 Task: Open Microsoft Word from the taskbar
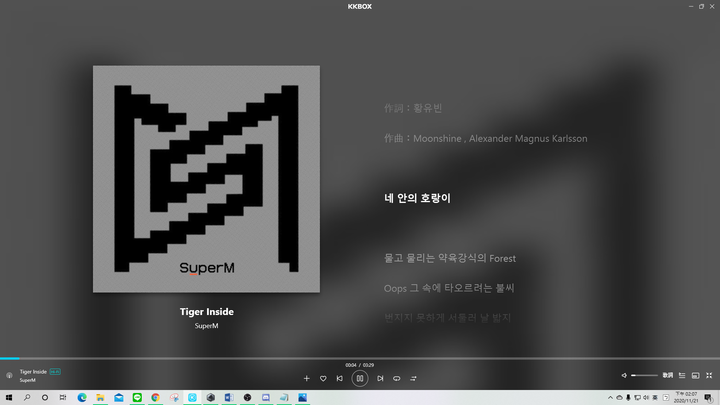click(x=229, y=398)
